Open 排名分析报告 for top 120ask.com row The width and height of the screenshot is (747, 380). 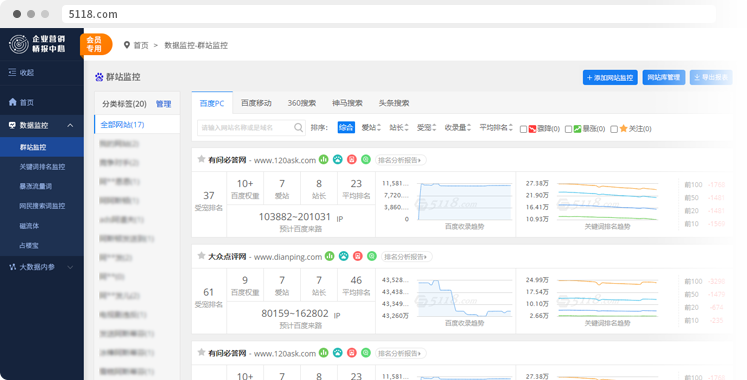[400, 160]
